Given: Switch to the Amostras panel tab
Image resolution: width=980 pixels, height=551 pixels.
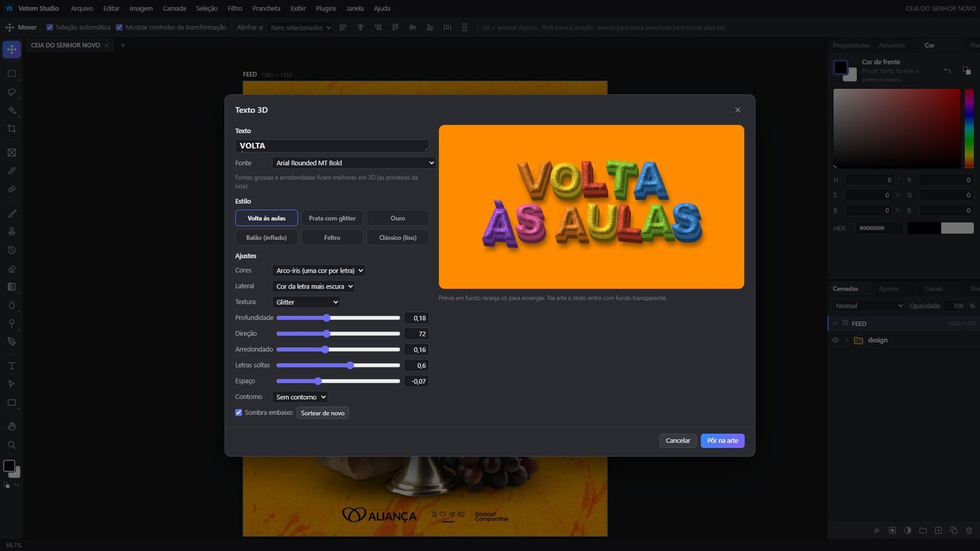Looking at the screenshot, I should [892, 45].
